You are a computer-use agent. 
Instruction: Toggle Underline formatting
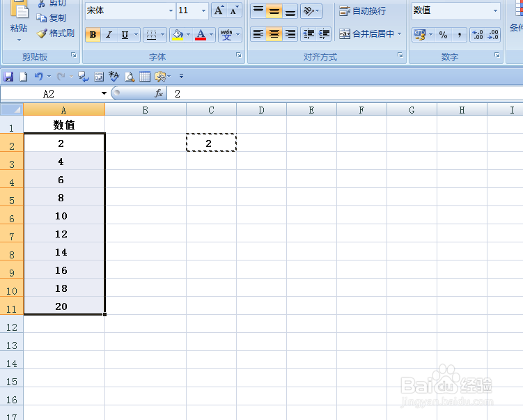[x=125, y=35]
